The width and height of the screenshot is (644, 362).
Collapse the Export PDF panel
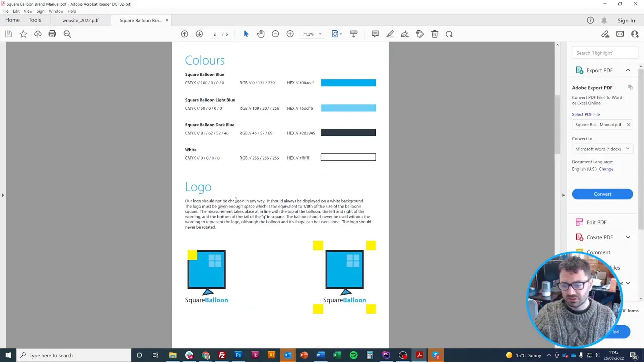(x=628, y=70)
